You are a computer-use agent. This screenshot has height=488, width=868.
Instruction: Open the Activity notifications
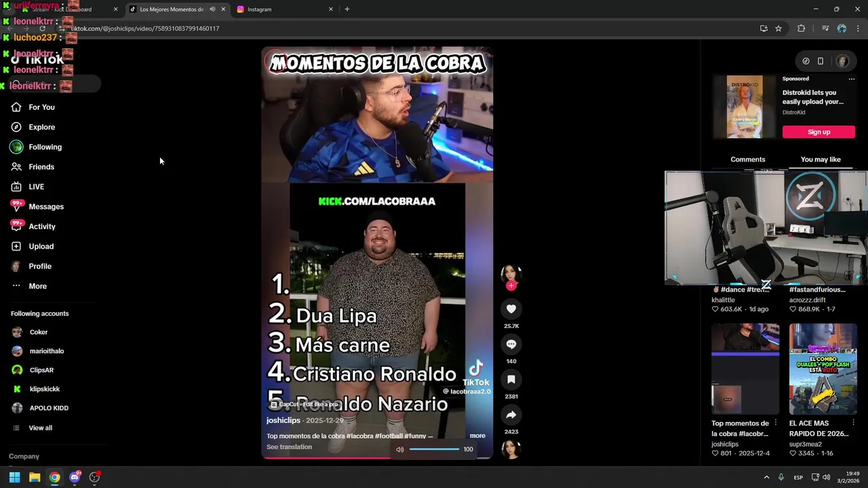pos(42,226)
